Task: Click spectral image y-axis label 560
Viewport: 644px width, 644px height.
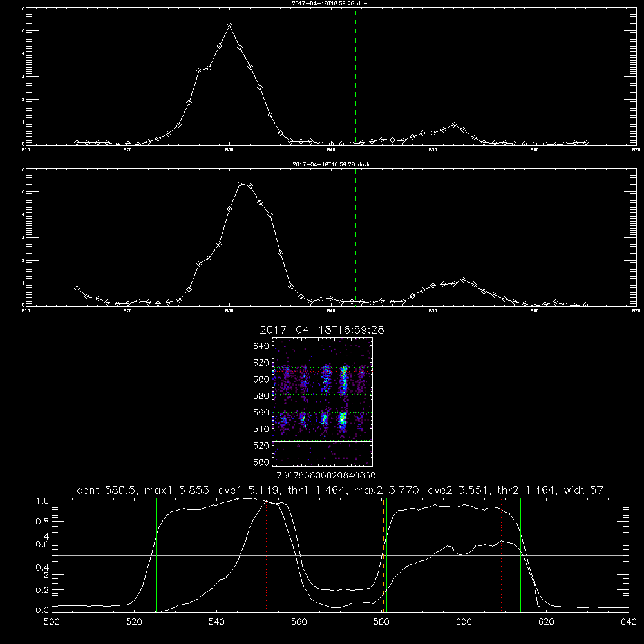Action: point(261,412)
